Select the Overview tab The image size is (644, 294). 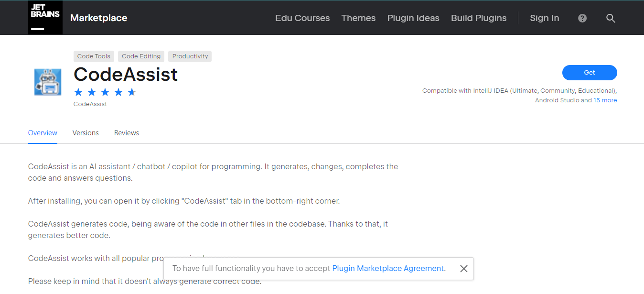point(43,133)
